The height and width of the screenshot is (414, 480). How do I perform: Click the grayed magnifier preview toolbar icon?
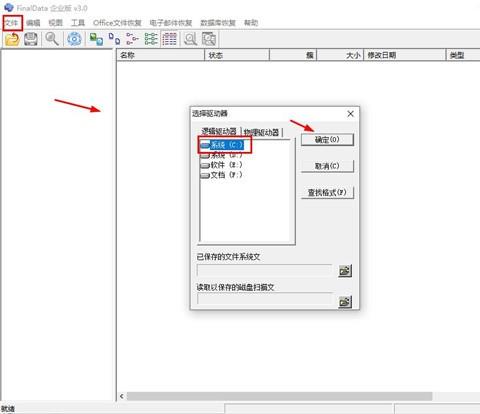click(191, 39)
